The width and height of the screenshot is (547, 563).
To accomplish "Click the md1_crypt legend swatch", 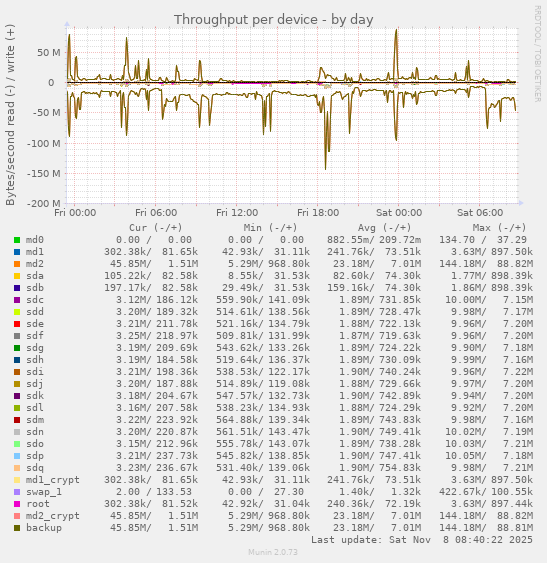I will [x=17, y=480].
